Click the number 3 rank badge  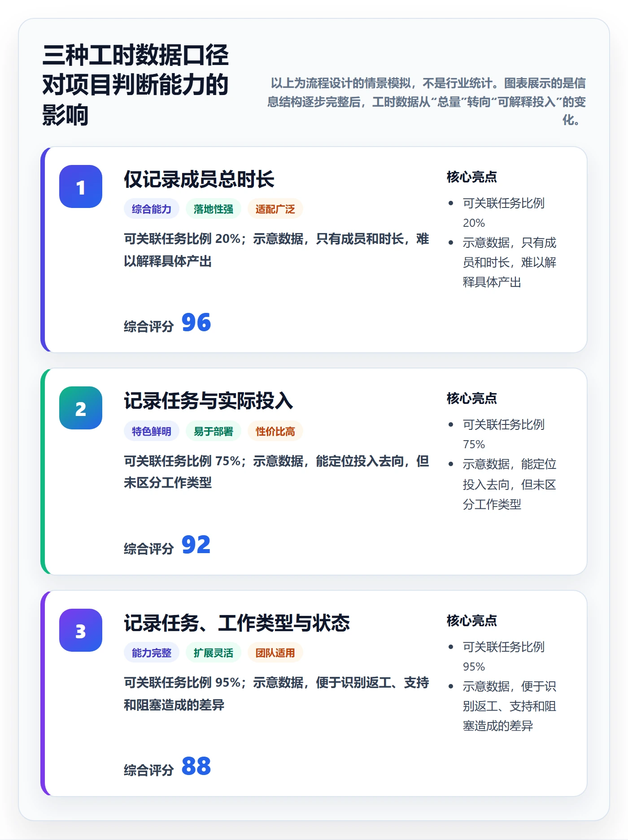click(81, 630)
